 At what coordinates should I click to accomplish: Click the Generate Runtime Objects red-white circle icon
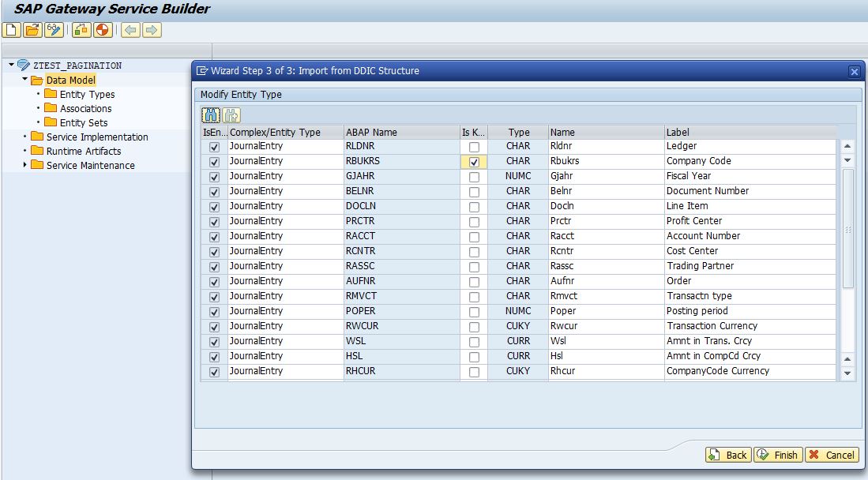(103, 30)
